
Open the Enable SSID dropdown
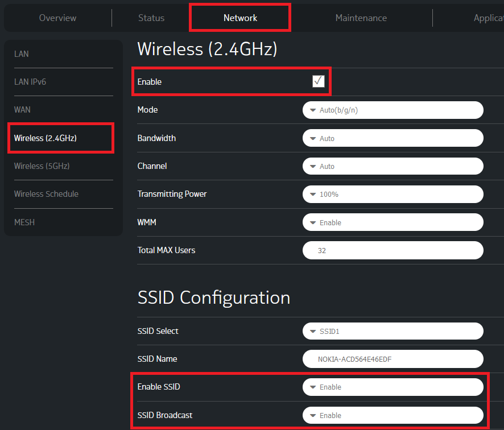tap(393, 387)
